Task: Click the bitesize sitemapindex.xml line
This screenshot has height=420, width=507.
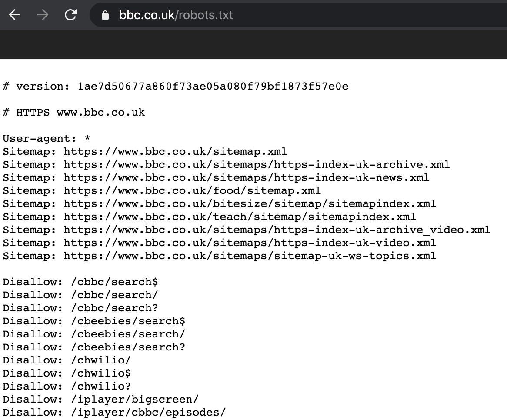Action: 220,203
